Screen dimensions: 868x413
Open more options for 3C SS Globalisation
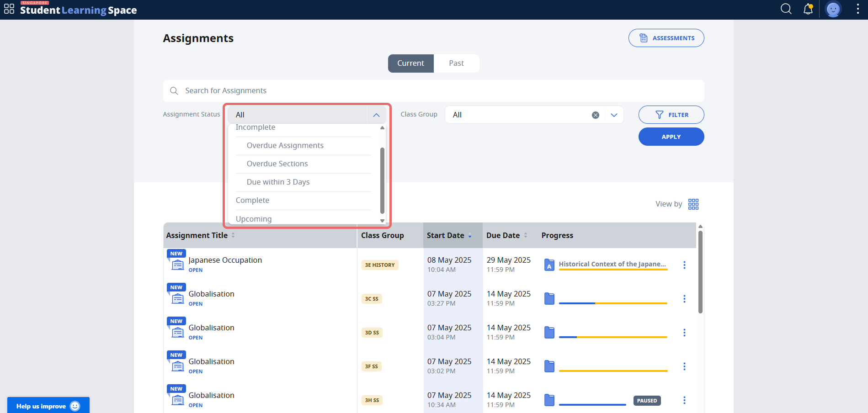684,299
